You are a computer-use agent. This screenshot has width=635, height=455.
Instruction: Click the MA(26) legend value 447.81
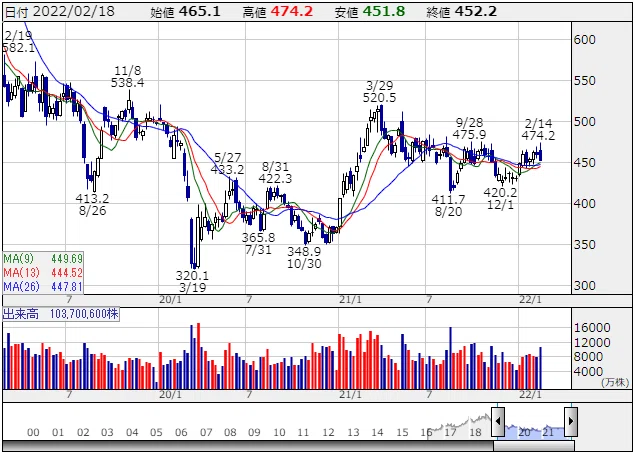[67, 287]
